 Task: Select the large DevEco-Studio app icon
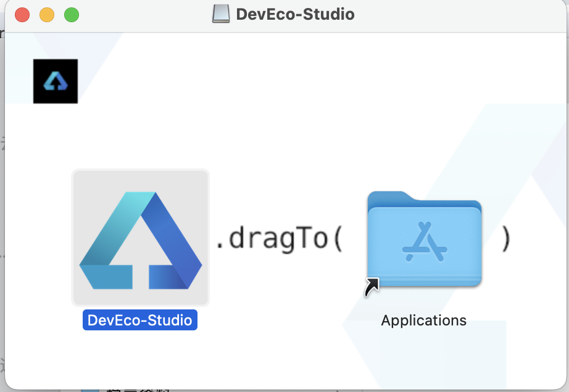[x=141, y=238]
